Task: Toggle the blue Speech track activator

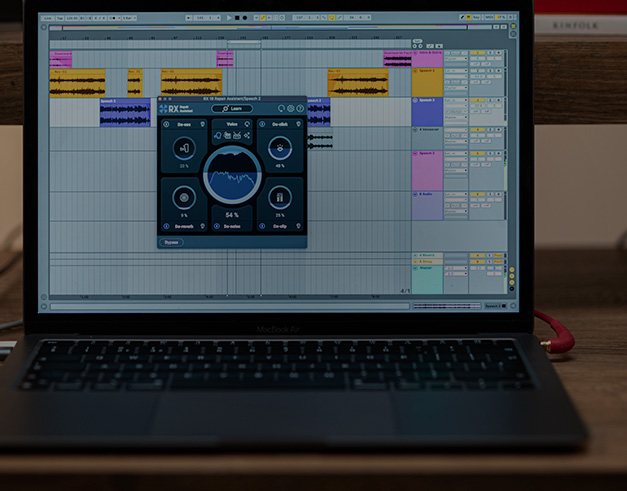Action: point(477,100)
